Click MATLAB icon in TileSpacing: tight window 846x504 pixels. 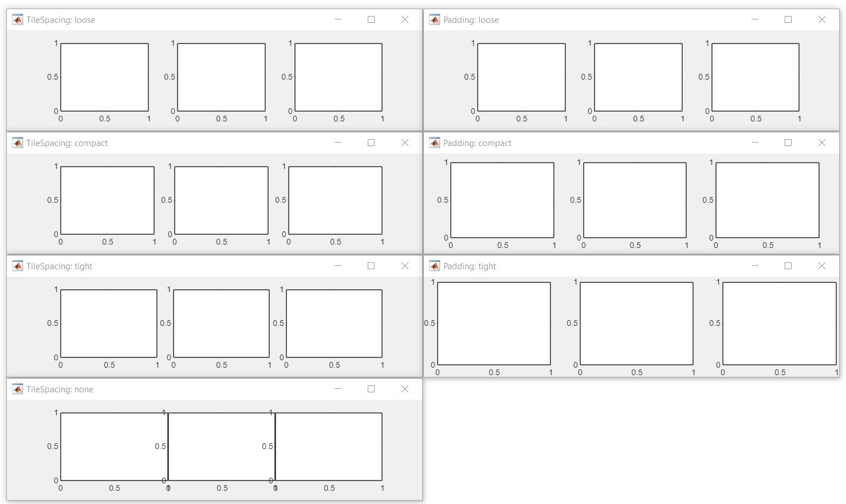pos(18,266)
